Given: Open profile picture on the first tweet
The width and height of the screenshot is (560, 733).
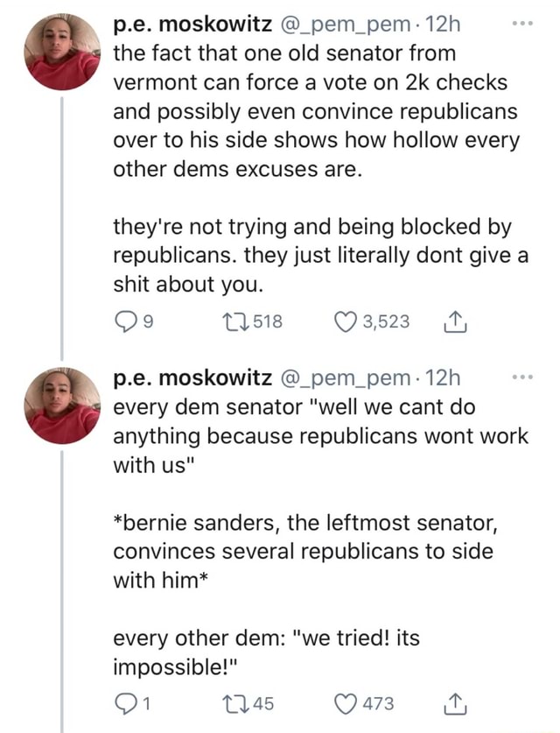Looking at the screenshot, I should tap(62, 53).
